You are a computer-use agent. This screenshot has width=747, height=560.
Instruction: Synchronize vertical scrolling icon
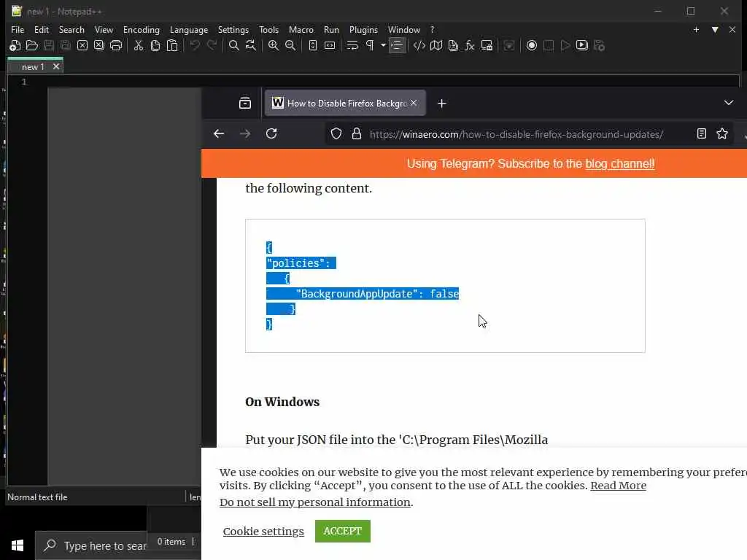click(312, 46)
